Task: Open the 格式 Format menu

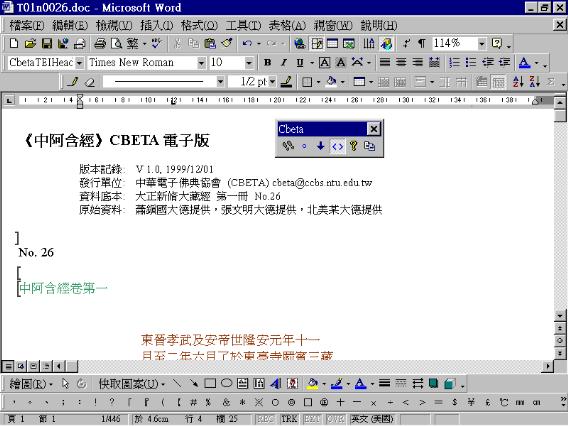Action: click(x=199, y=25)
